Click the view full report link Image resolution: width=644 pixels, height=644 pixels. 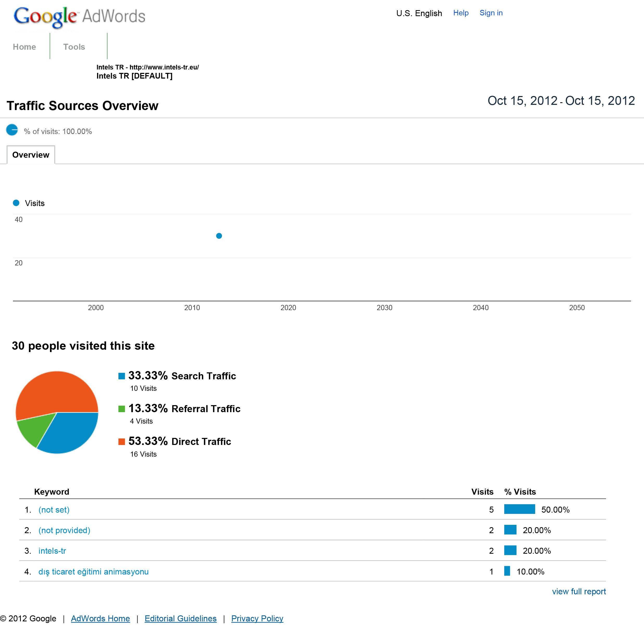click(x=579, y=591)
